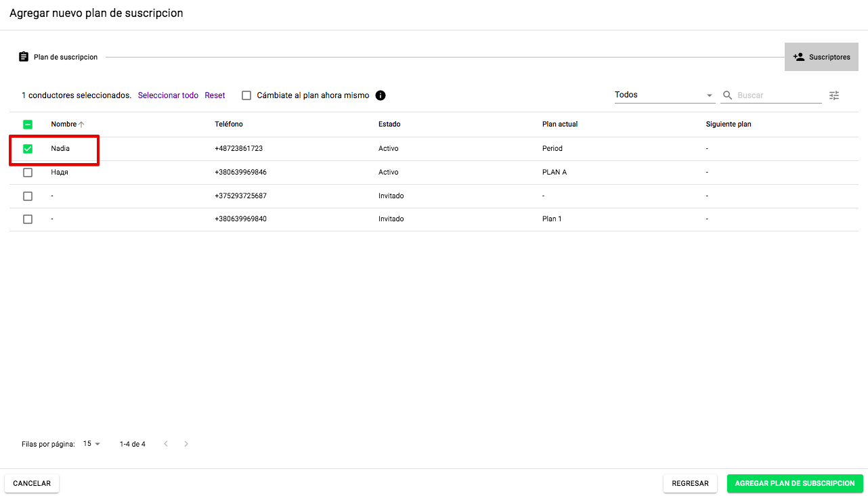Viewport: 868px width, 496px height.
Task: Click the REGRESAR button
Action: pos(690,484)
